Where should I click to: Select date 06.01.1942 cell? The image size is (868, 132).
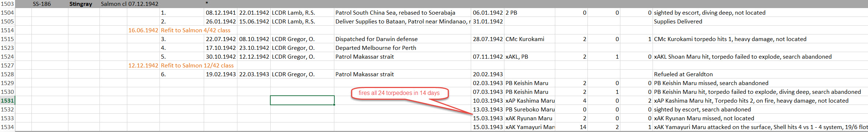pyautogui.click(x=488, y=12)
